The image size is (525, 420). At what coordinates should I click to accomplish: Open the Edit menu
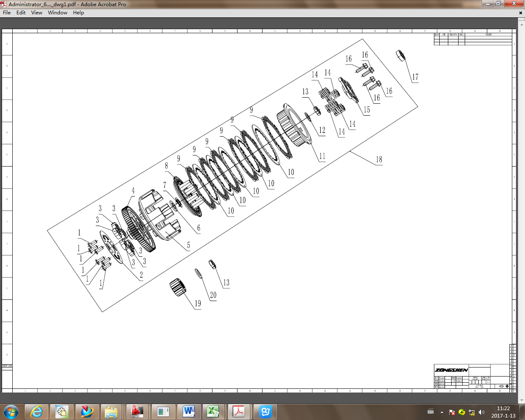pyautogui.click(x=21, y=13)
